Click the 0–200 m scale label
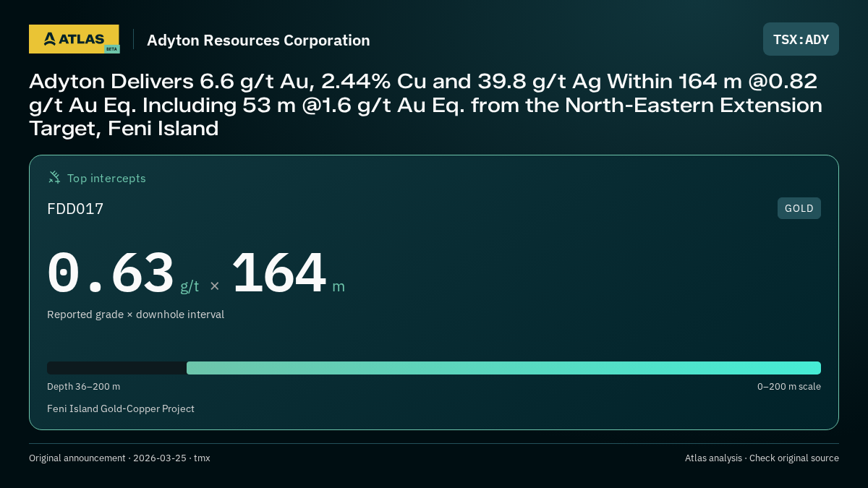868x488 pixels. [789, 386]
